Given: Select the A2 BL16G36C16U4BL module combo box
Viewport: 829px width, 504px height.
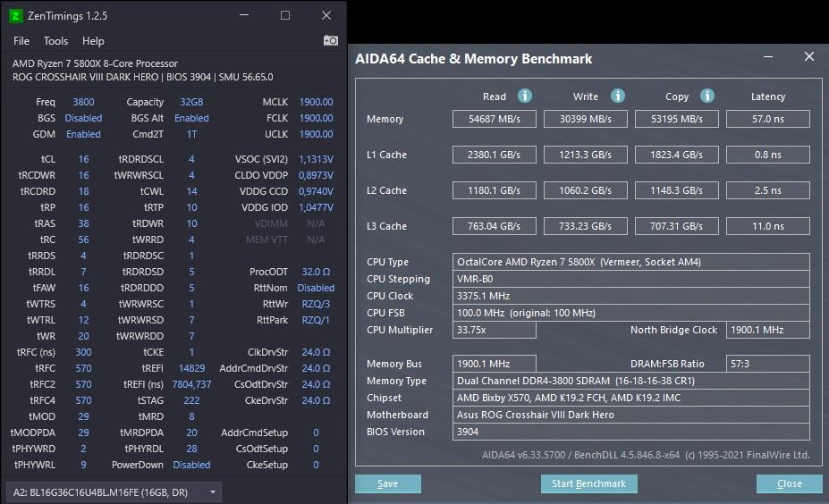Looking at the screenshot, I should (114, 492).
